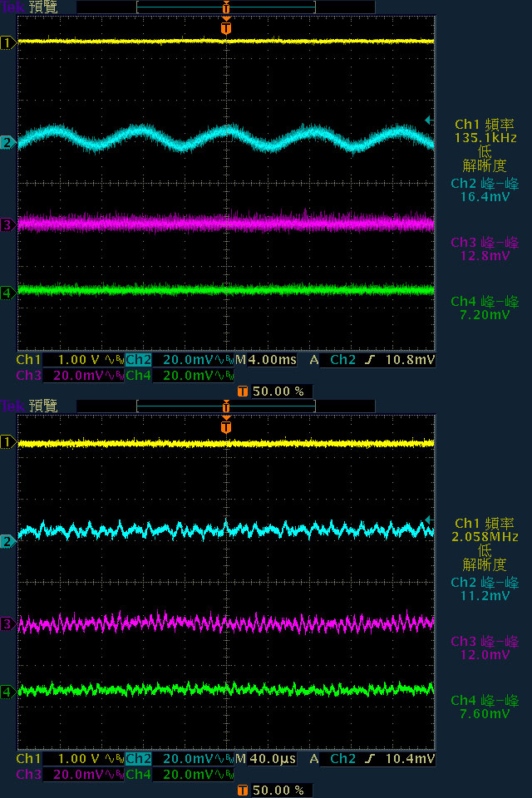The width and height of the screenshot is (532, 798).
Task: Click orange trigger T marker atop 4.00ms graticule
Action: (226, 27)
